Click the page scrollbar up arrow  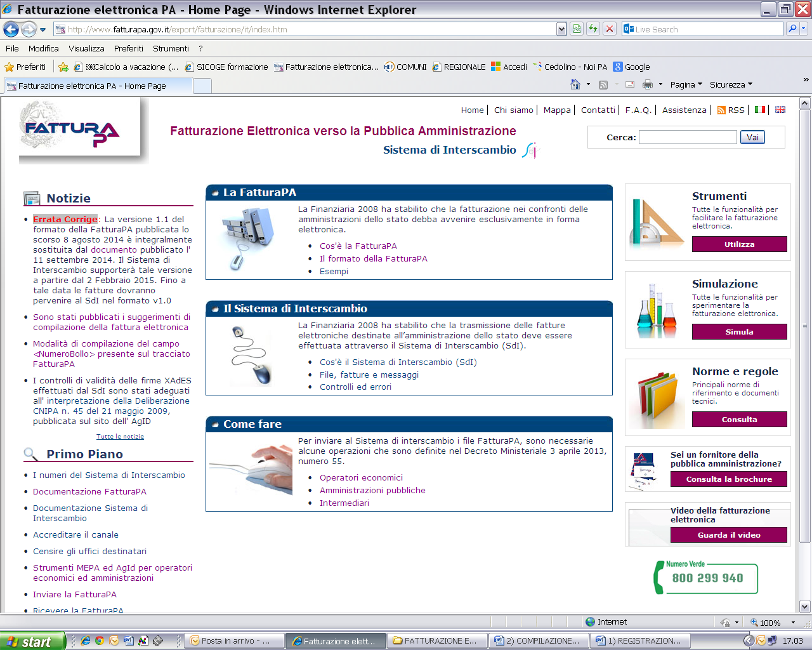805,103
